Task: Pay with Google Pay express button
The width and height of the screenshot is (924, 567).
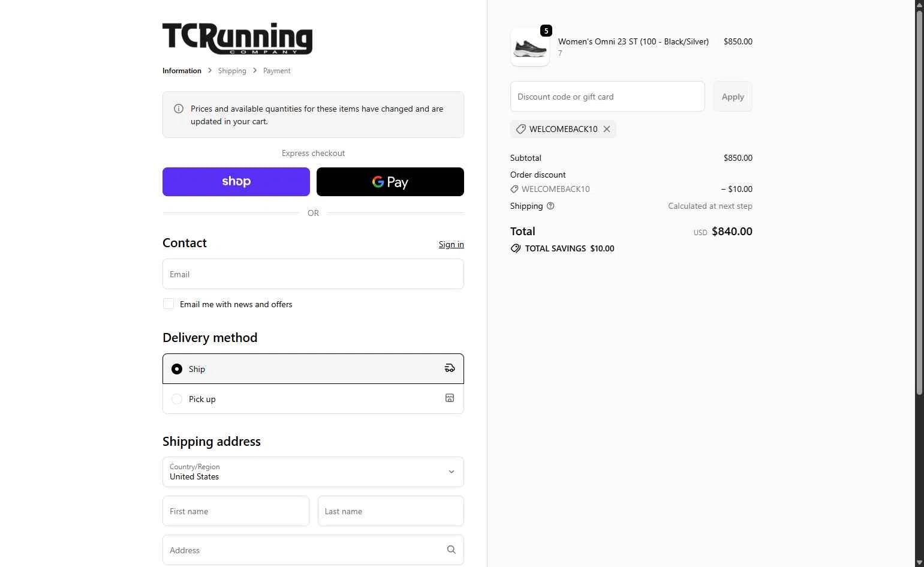Action: (390, 182)
